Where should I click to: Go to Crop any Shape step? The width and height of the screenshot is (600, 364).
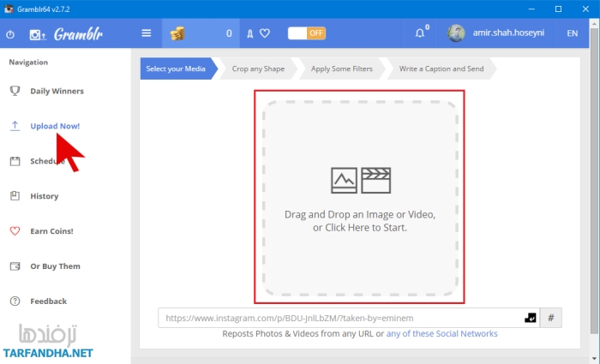[x=258, y=69]
